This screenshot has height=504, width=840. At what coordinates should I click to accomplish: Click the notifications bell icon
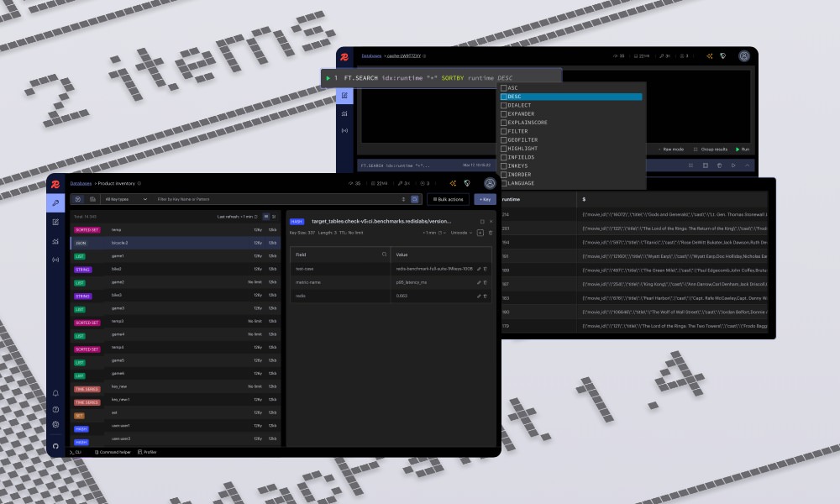pyautogui.click(x=55, y=391)
